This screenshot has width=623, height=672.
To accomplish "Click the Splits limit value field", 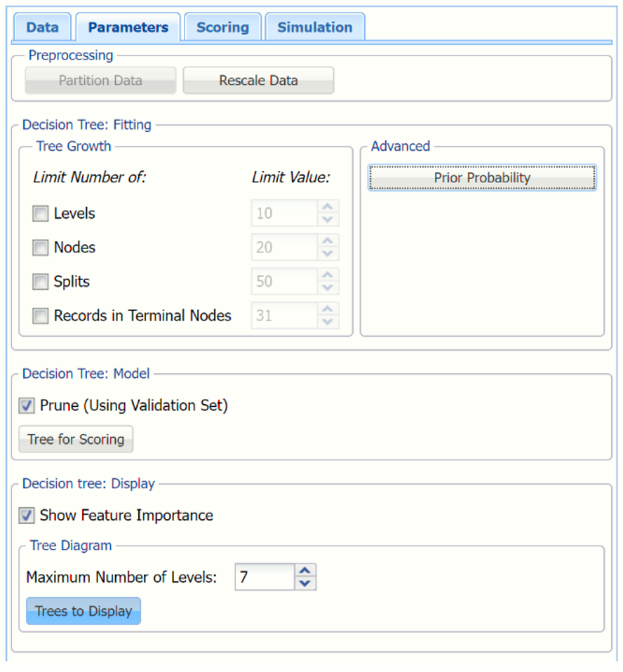I will [283, 282].
